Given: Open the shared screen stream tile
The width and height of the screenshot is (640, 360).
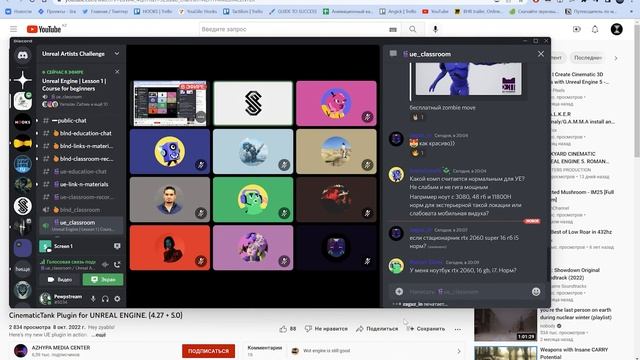Looking at the screenshot, I should (x=170, y=103).
